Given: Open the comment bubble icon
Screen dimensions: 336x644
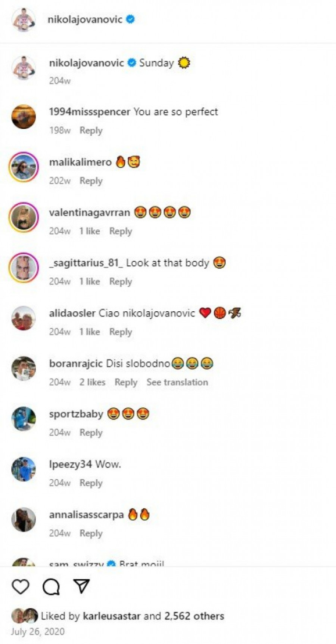Looking at the screenshot, I should 51,586.
